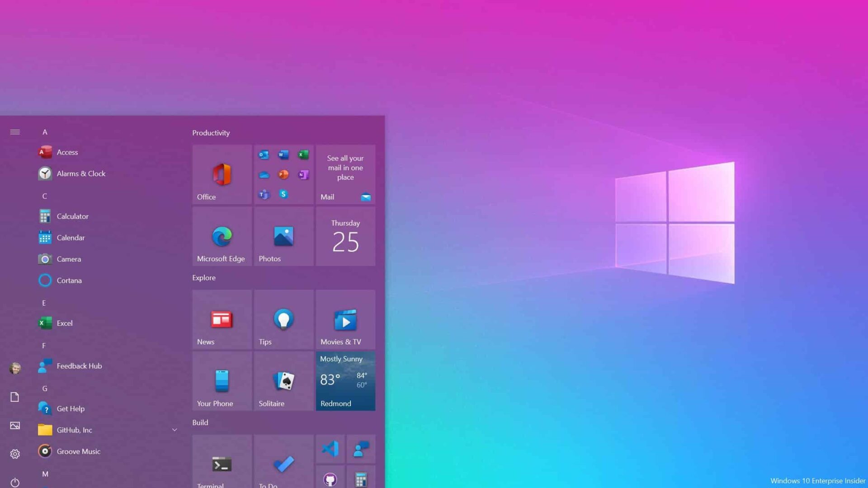Launch the Visual Studio Code tile
868x488 pixels.
pyautogui.click(x=330, y=449)
